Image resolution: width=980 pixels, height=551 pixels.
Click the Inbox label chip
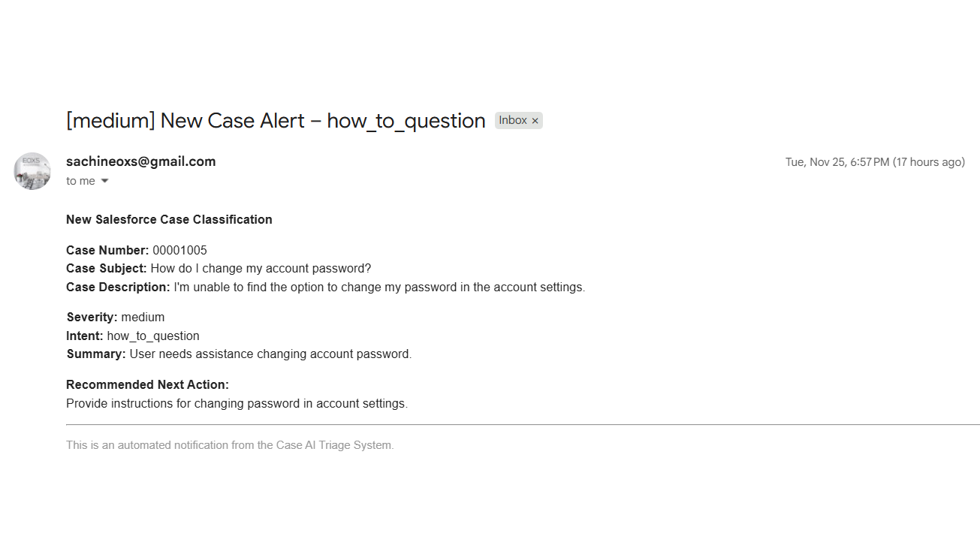(513, 120)
